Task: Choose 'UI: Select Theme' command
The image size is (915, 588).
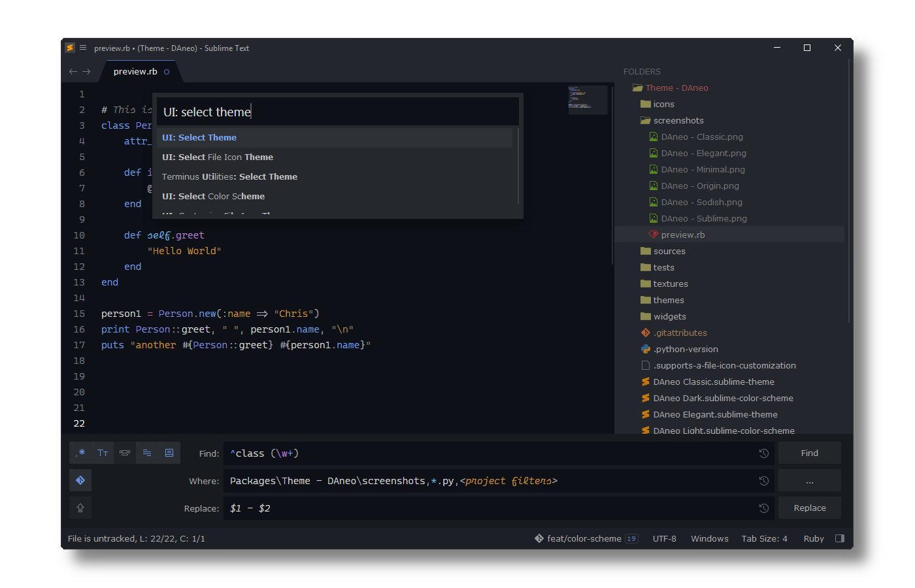Action: tap(335, 138)
